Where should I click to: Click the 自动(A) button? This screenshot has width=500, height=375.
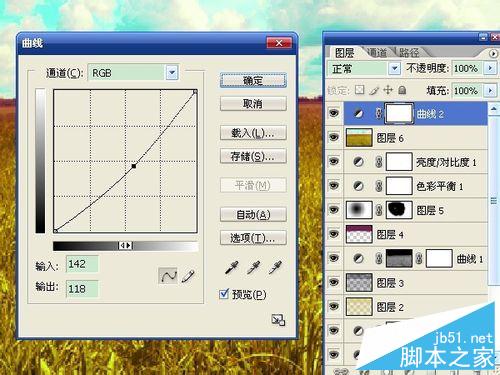253,215
